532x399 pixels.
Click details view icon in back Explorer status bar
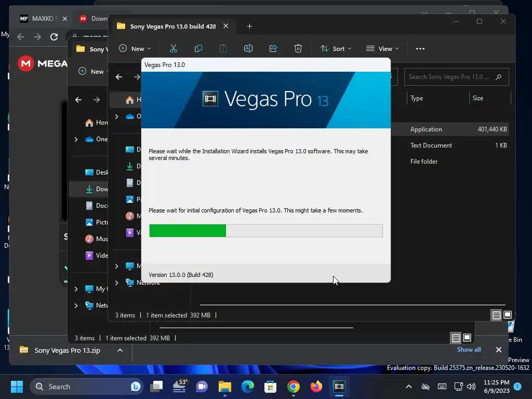click(456, 338)
